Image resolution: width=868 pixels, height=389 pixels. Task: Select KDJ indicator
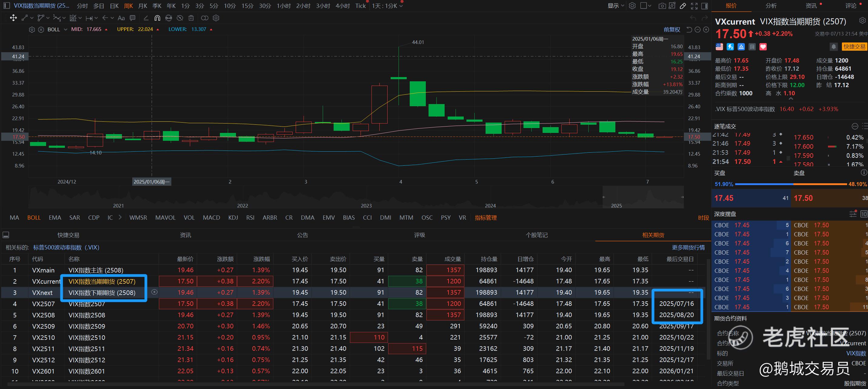point(233,218)
